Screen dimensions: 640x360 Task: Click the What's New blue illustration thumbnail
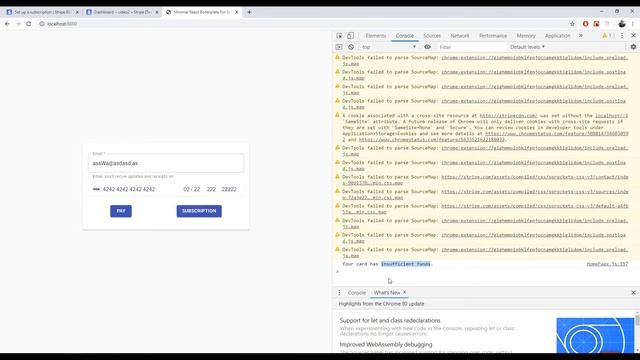[x=595, y=336]
